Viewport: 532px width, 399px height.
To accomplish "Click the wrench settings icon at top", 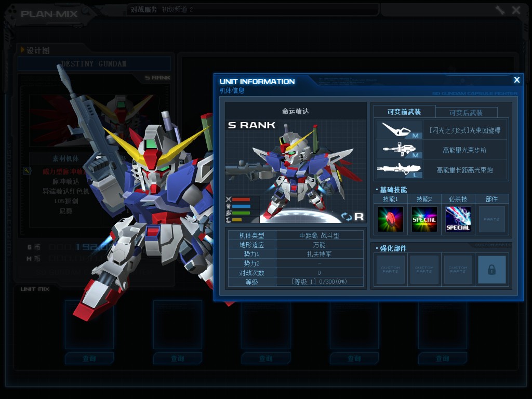I will (x=500, y=10).
